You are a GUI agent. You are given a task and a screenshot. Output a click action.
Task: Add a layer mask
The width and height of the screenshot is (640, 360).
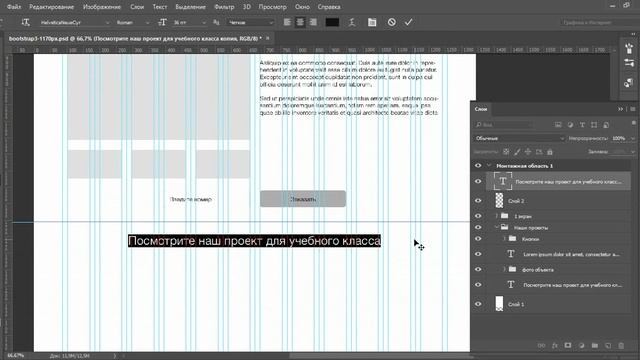[568, 345]
